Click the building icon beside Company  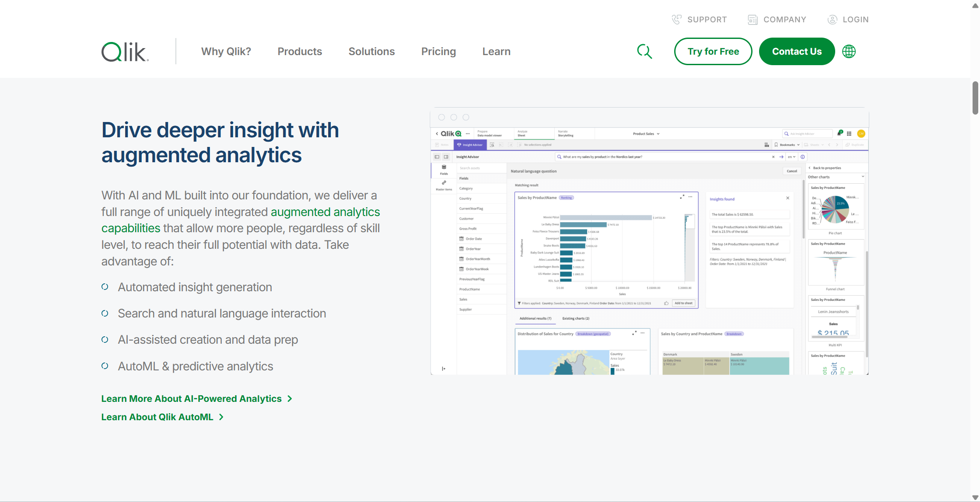pos(752,20)
